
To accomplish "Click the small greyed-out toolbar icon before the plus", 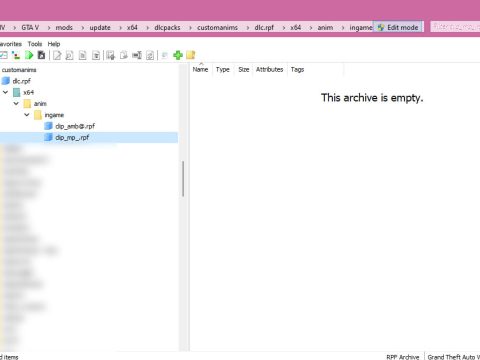I will (164, 55).
